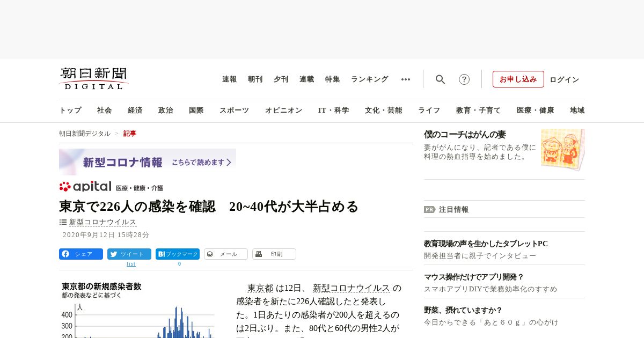Viewport: 644px width, 338px height.
Task: Click the date 2020年9月12日 15時28分
Action: pos(106,235)
